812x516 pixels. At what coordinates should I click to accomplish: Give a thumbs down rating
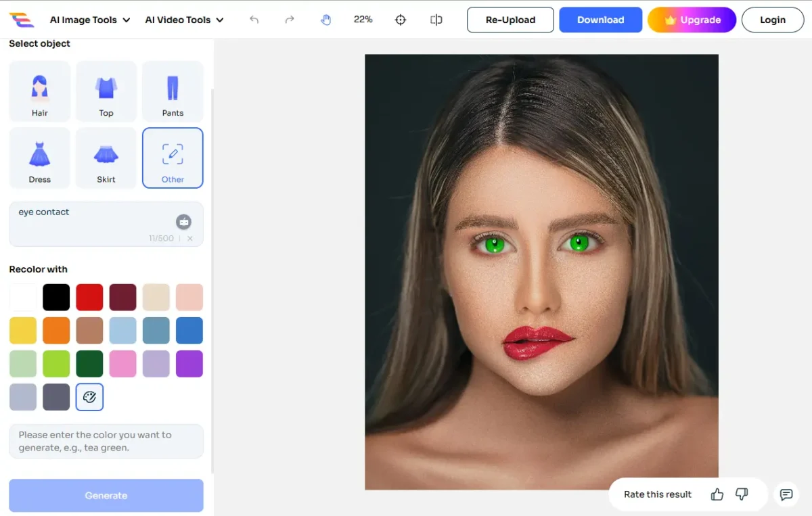point(742,494)
